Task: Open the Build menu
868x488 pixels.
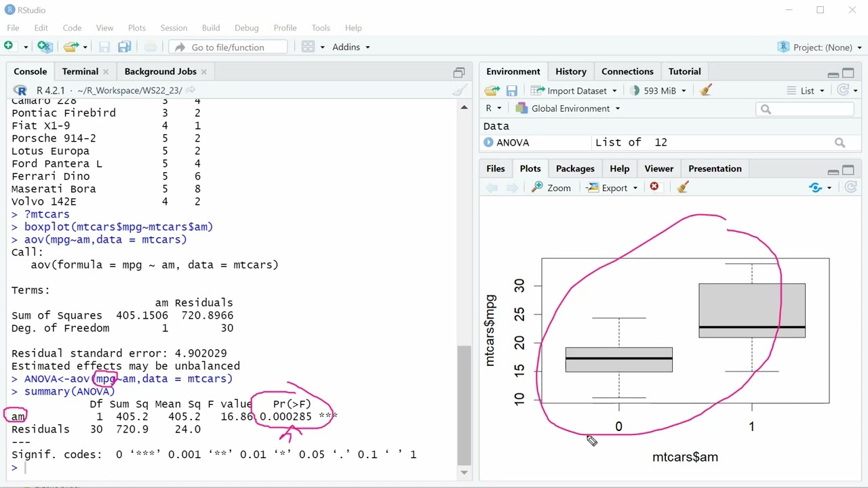Action: click(211, 28)
